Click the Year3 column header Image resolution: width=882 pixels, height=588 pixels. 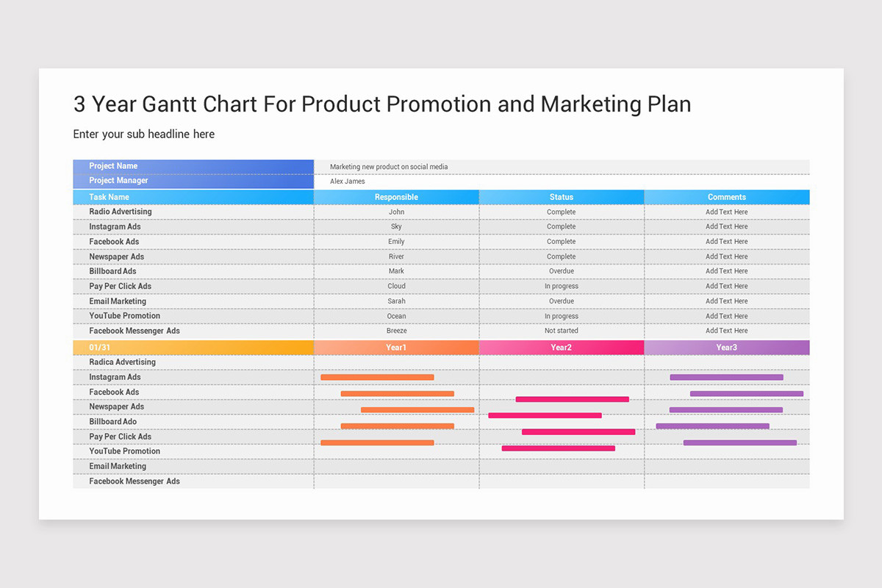tap(726, 347)
